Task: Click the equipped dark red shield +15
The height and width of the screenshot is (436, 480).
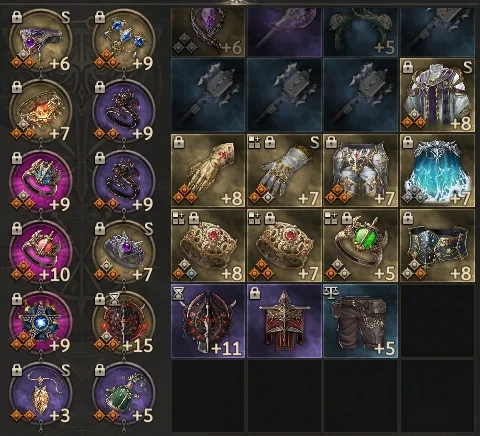Action: pyautogui.click(x=124, y=322)
